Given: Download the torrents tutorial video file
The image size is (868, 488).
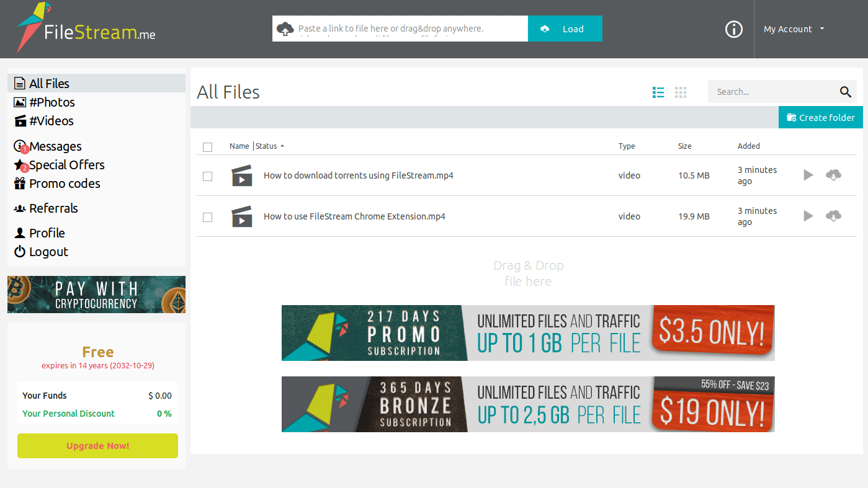Looking at the screenshot, I should click(833, 175).
